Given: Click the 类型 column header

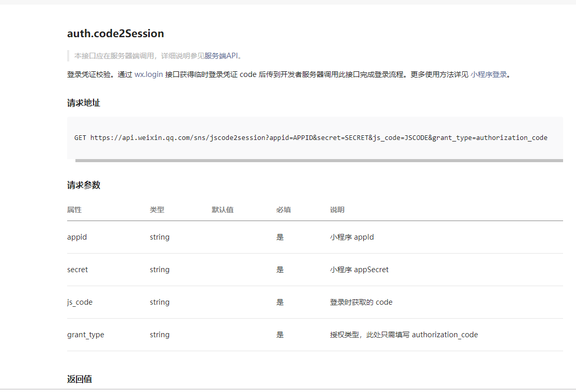Looking at the screenshot, I should click(157, 210).
